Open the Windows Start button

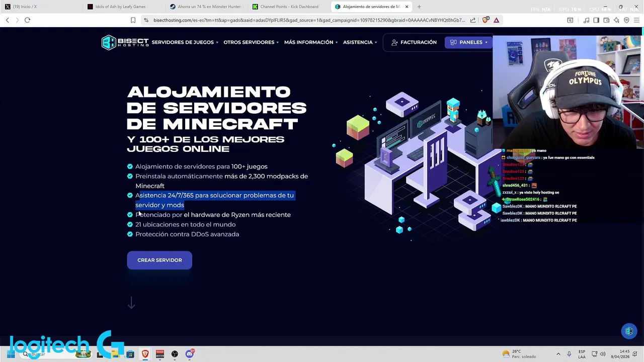11,354
